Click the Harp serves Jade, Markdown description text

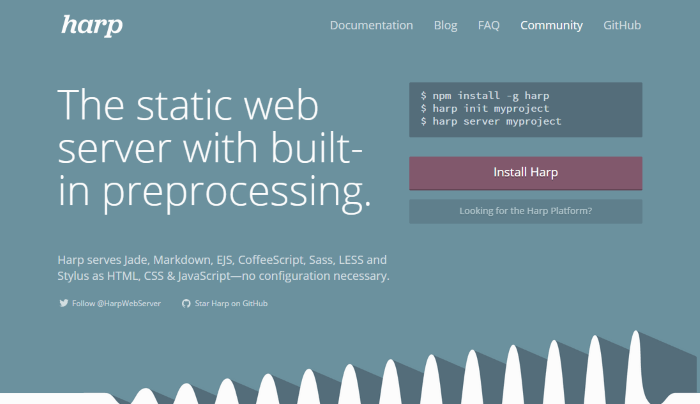pos(223,268)
